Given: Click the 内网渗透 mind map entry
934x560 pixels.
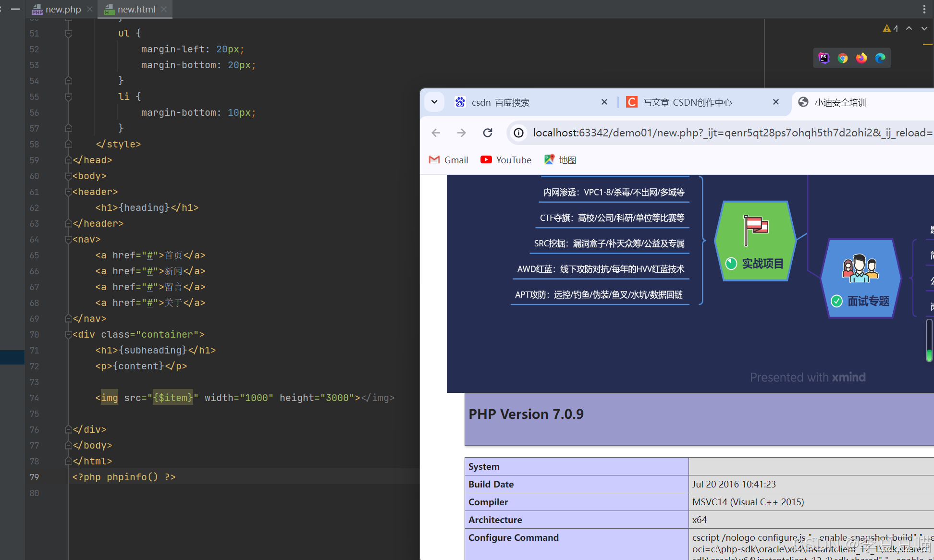Looking at the screenshot, I should click(614, 192).
